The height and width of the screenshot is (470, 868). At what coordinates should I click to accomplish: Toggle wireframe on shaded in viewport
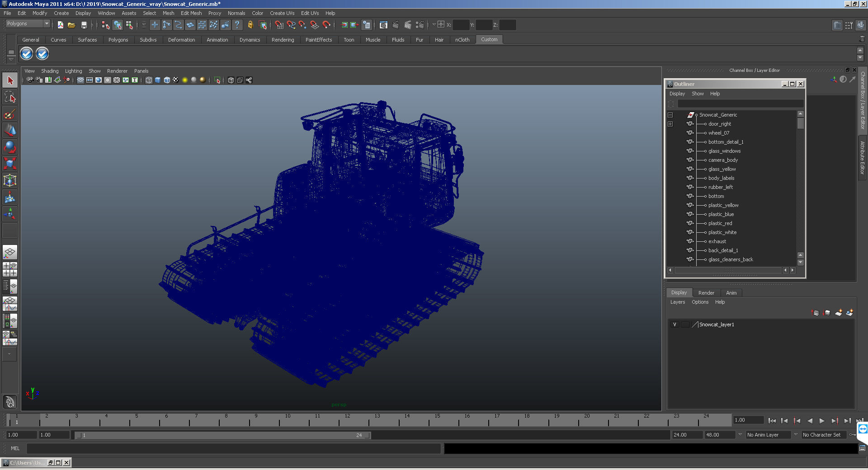[167, 80]
